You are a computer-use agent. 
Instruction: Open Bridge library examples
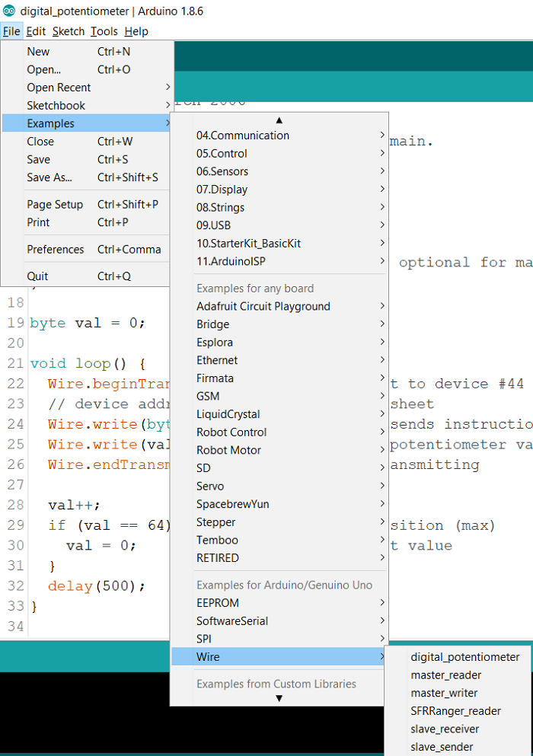pos(279,324)
